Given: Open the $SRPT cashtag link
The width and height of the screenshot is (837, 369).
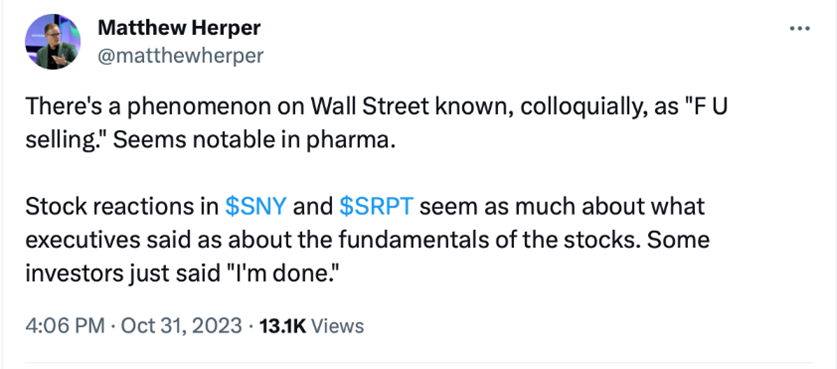Looking at the screenshot, I should [x=376, y=207].
